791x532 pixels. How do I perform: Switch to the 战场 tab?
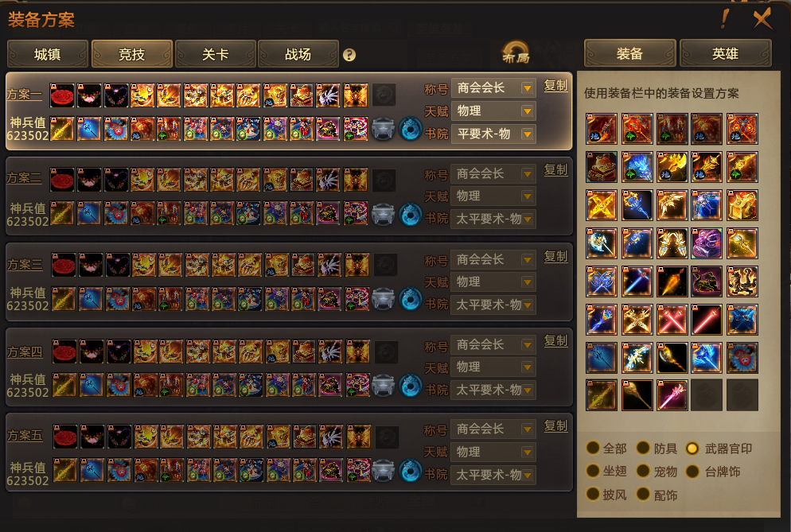298,54
